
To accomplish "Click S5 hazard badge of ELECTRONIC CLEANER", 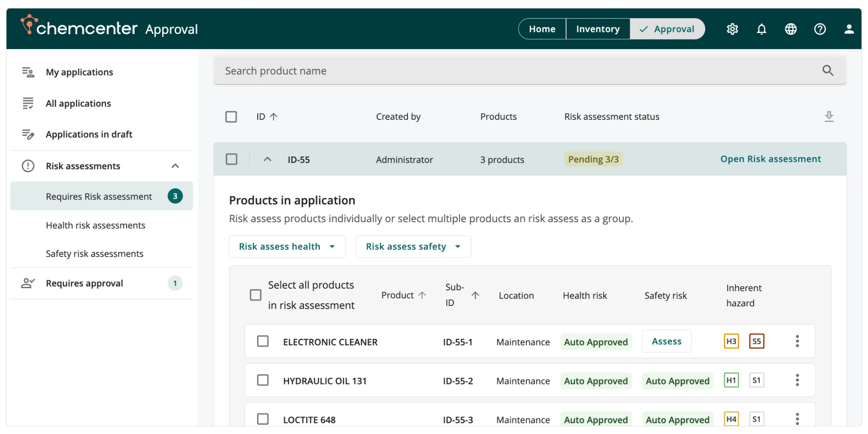I will coord(756,341).
